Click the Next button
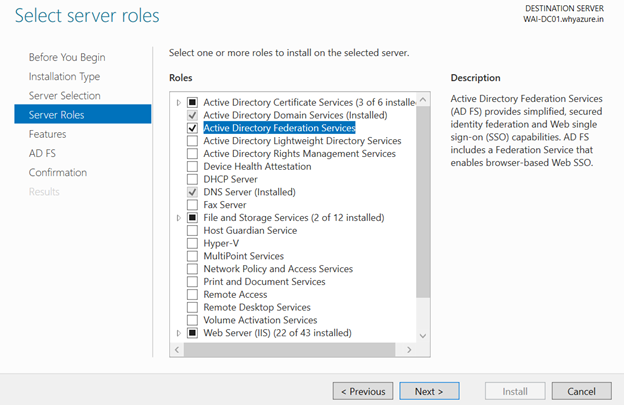The width and height of the screenshot is (624, 405). pos(429,391)
